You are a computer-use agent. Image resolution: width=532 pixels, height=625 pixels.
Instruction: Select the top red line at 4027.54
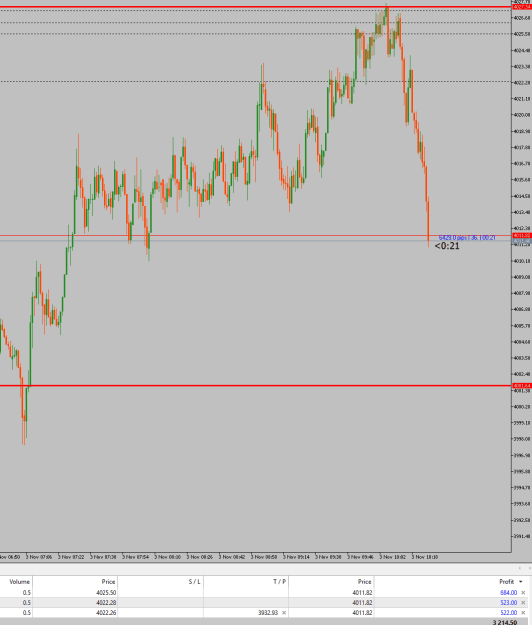click(x=255, y=7)
